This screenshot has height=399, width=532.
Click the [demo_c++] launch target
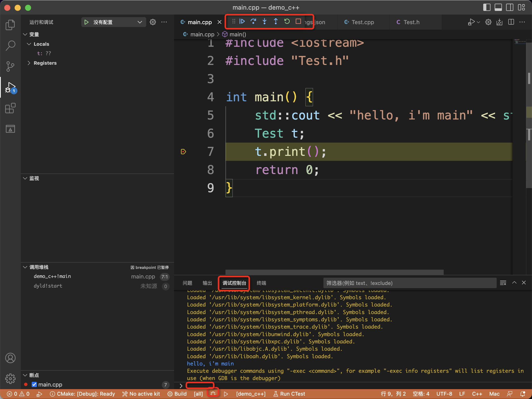251,394
